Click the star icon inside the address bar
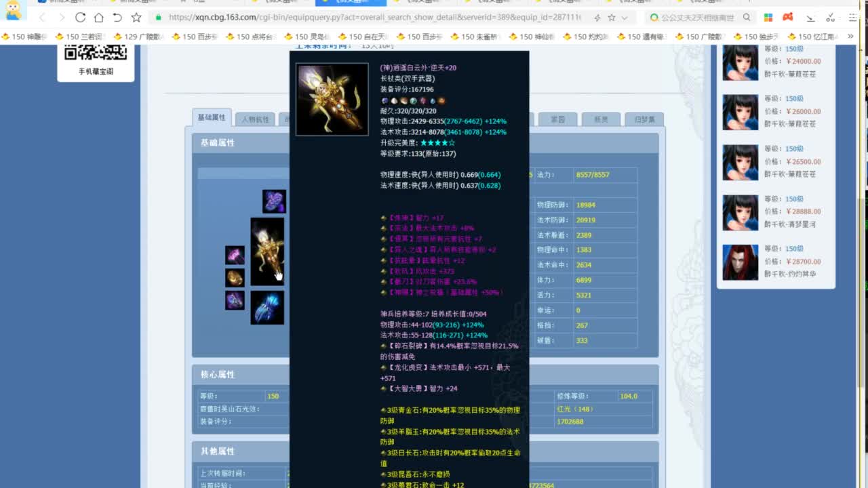 click(611, 18)
